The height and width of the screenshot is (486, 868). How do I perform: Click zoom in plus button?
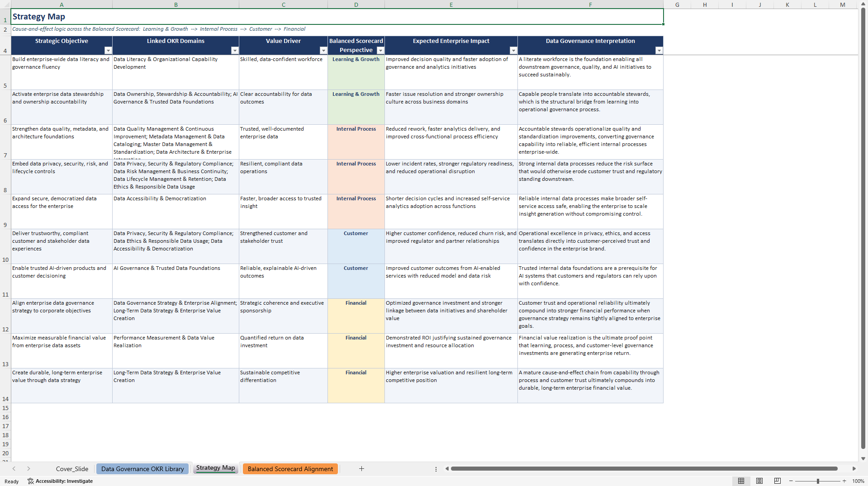tap(844, 481)
